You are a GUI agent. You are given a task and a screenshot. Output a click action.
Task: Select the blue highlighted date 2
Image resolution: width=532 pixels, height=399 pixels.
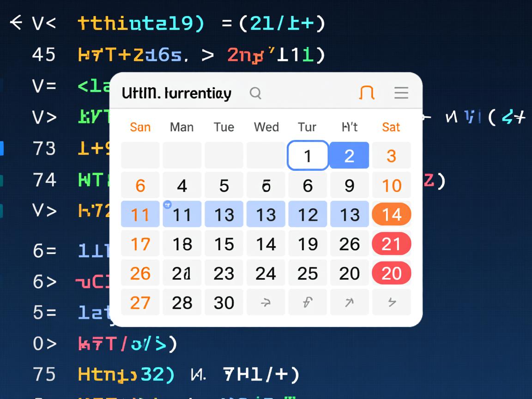click(349, 156)
